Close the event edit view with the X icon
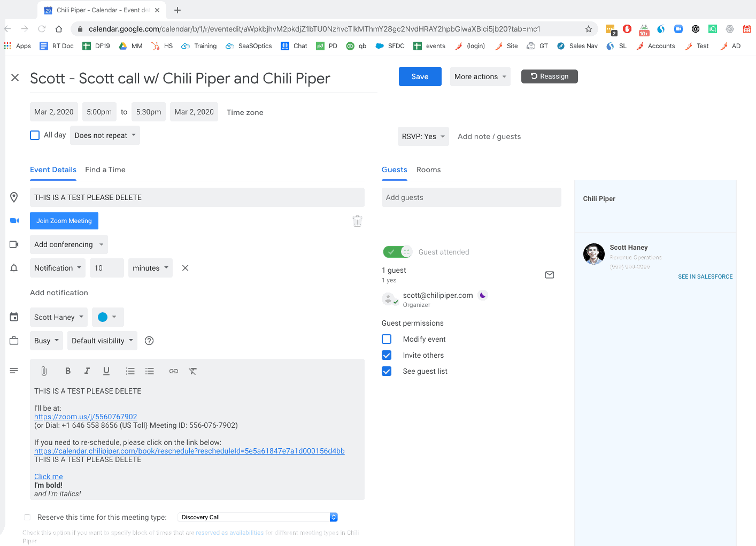 tap(15, 78)
